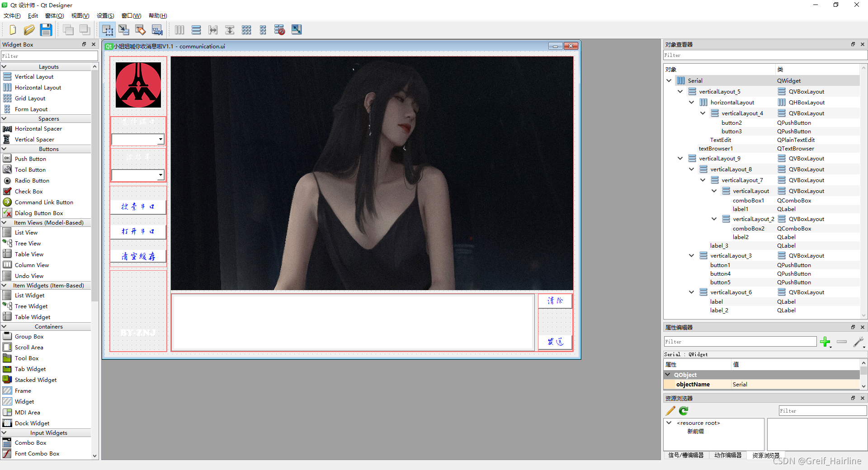Collapse verticalLayout_3 tree node
This screenshot has height=470, width=868.
[692, 255]
